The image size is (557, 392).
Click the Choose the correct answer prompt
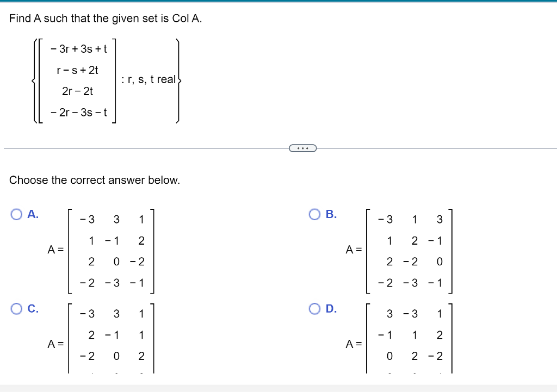(x=94, y=180)
